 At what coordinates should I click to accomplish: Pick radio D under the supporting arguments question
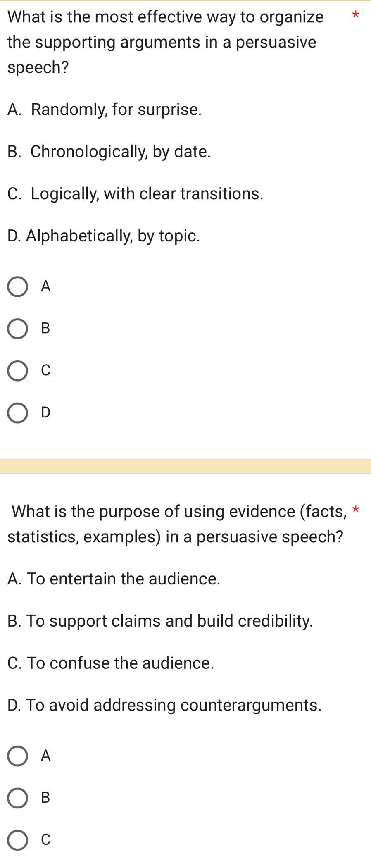(18, 413)
